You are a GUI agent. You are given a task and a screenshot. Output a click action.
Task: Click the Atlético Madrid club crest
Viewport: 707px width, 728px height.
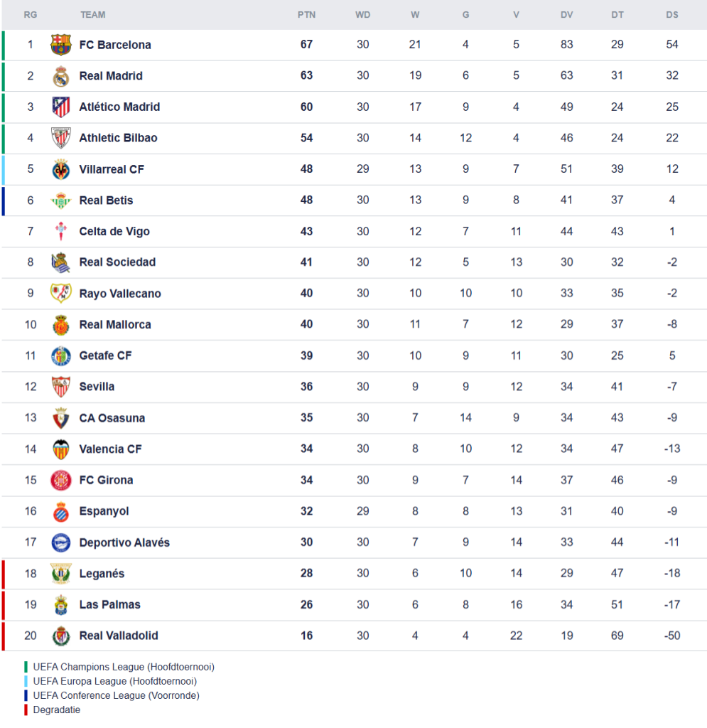coord(61,107)
